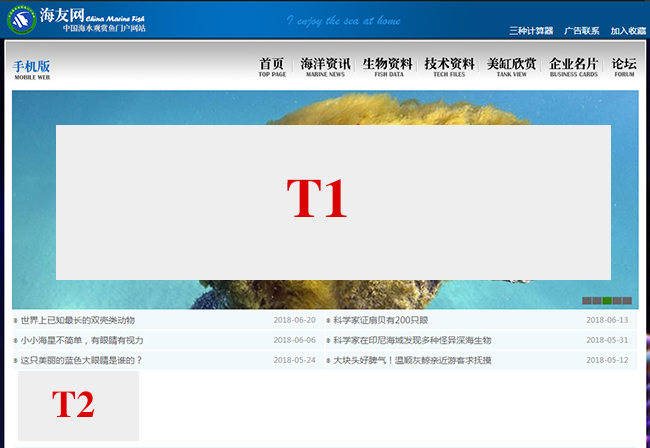Image resolution: width=650 pixels, height=448 pixels.
Task: Open the 论坛 Forum tab
Action: 624,67
